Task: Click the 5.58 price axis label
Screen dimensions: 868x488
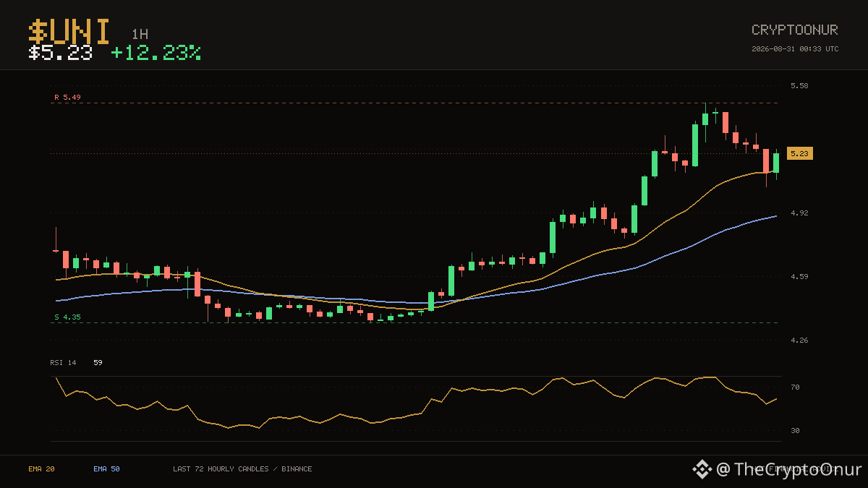Action: coord(799,85)
